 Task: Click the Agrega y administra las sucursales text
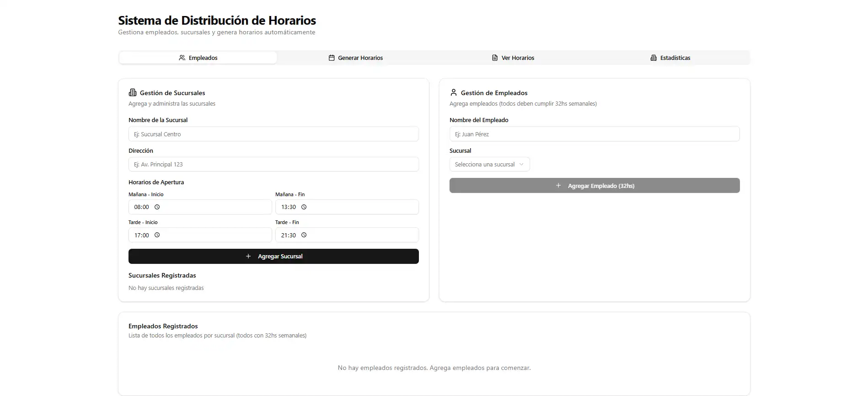(x=172, y=104)
